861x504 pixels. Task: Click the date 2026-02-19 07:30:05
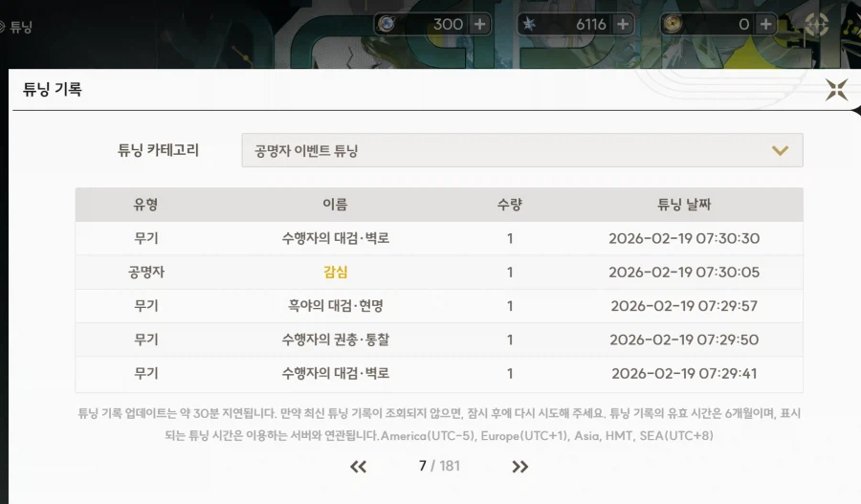(684, 272)
